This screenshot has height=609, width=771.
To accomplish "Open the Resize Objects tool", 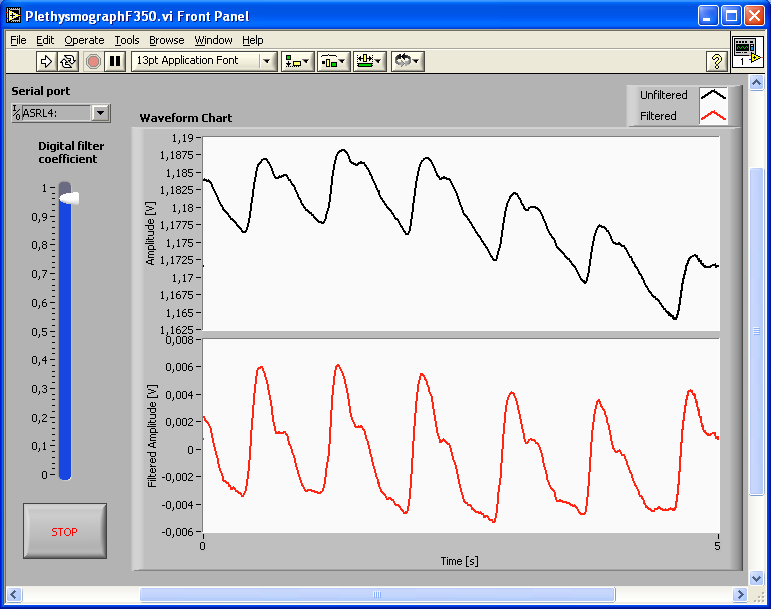I will (x=369, y=61).
